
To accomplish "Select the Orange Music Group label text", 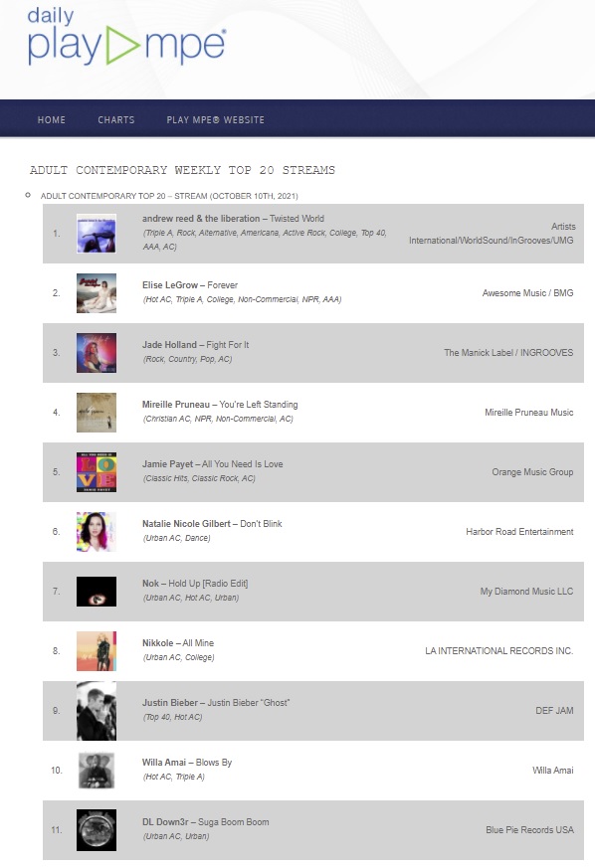I will point(532,472).
